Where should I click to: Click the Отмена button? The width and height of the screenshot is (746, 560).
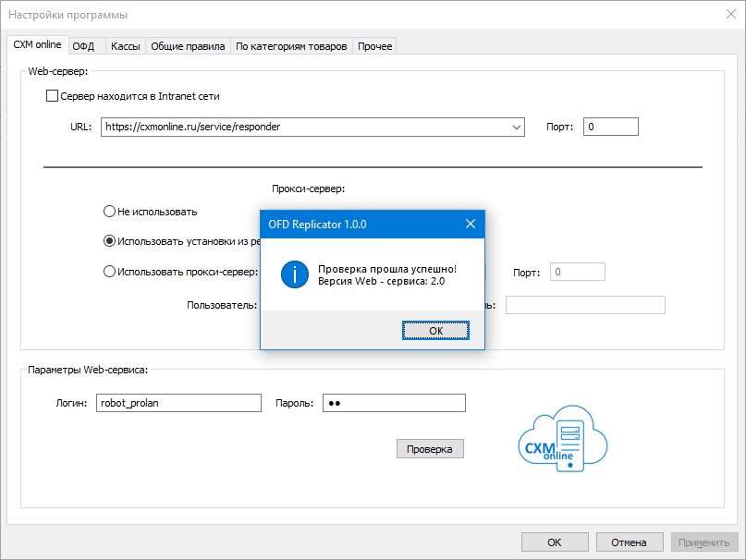(629, 542)
